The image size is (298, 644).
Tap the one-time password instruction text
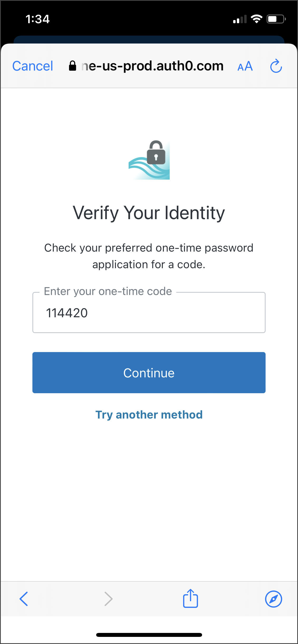tap(149, 256)
